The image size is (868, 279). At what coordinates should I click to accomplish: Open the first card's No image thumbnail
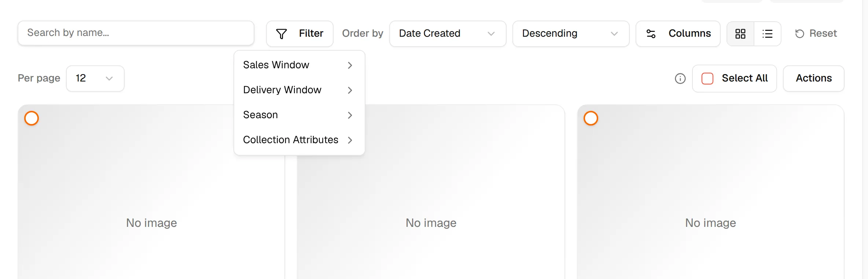tap(151, 192)
